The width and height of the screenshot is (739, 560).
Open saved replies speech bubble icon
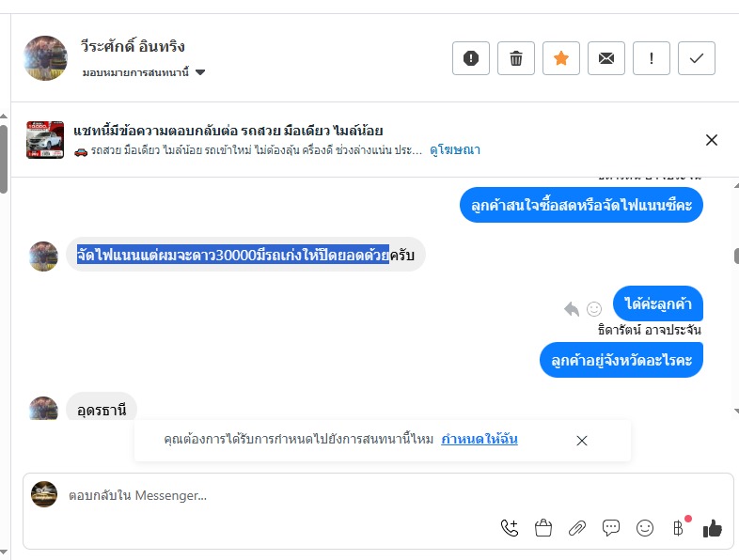611,528
